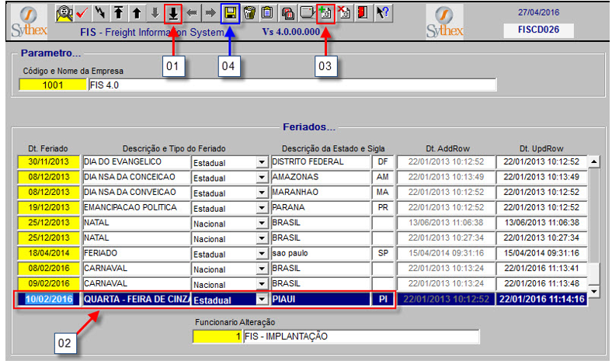The image size is (612, 364).
Task: Click the delete row icon with red X
Action: (344, 13)
